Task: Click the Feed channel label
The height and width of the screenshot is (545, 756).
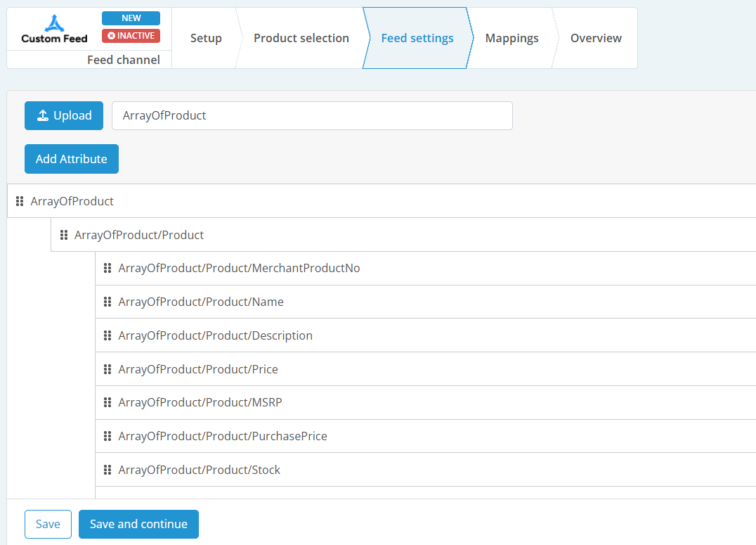Action: pos(124,60)
